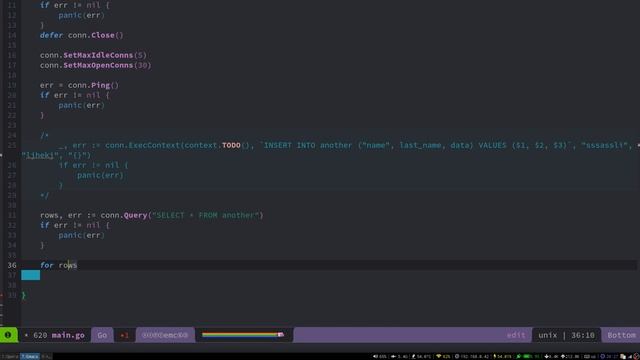This screenshot has width=640, height=360.
Task: Click the "ljheki" string on wrapped line
Action: (40, 155)
